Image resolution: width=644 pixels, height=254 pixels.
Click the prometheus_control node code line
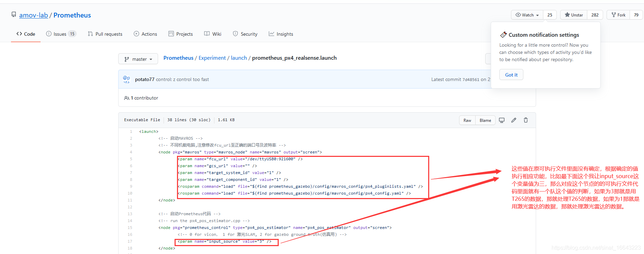[275, 228]
